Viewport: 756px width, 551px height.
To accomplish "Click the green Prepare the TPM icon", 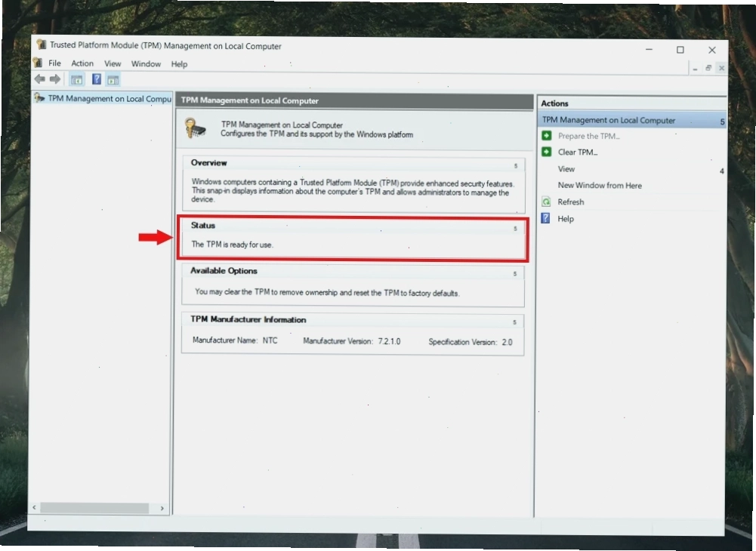I will coord(546,135).
